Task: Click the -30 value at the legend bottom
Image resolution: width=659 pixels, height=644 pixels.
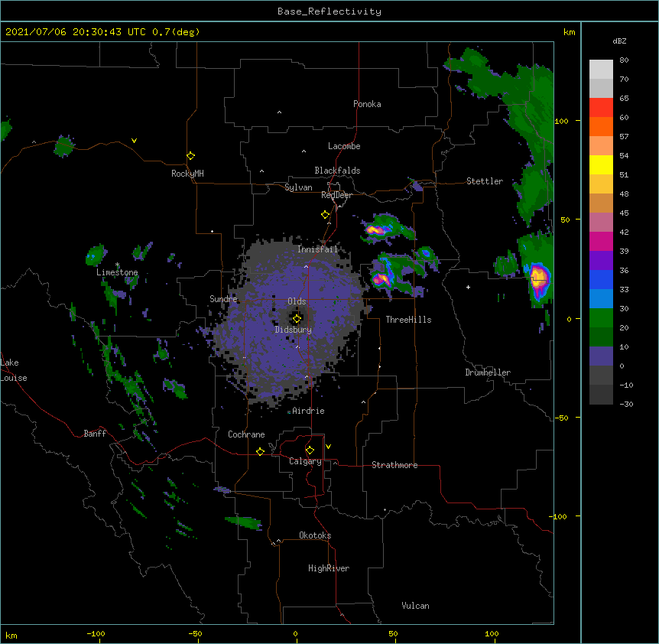Action: point(626,405)
